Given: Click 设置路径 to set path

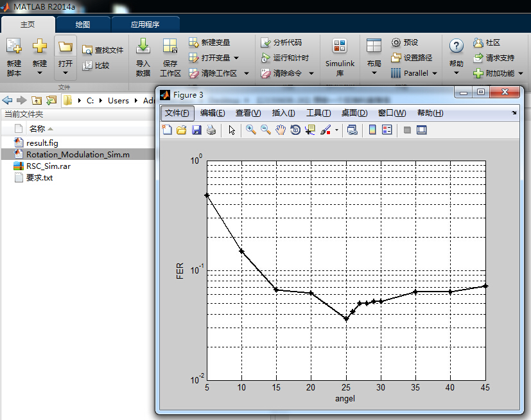Looking at the screenshot, I should click(412, 58).
